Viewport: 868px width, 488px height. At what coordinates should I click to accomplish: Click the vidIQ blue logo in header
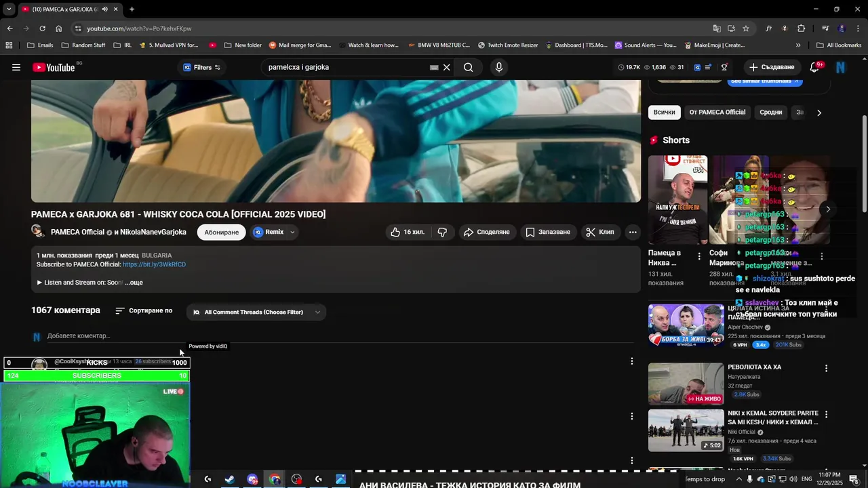pos(697,67)
